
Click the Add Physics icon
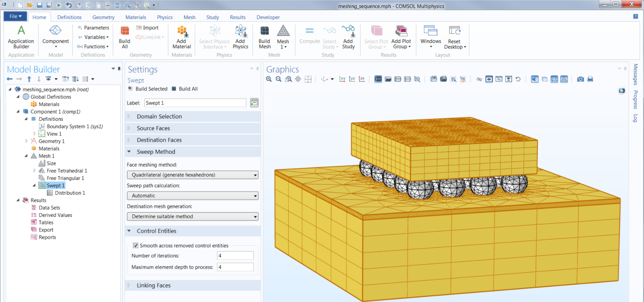pos(240,31)
